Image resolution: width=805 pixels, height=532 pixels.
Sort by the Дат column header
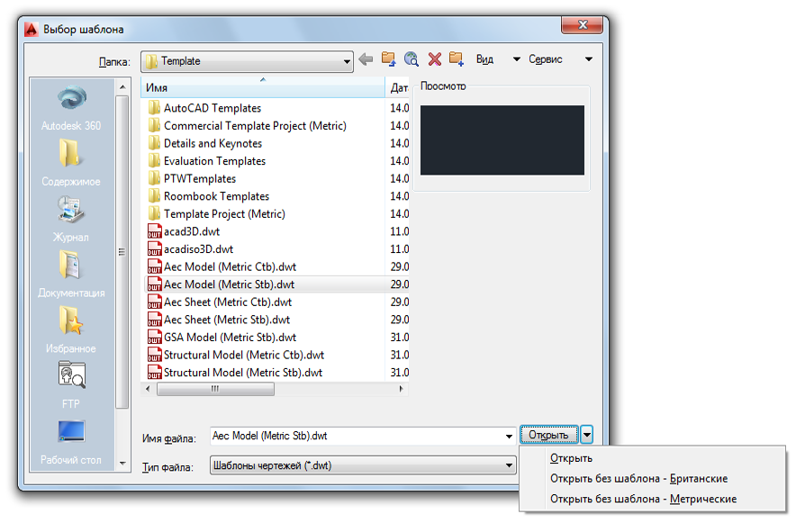(x=398, y=87)
